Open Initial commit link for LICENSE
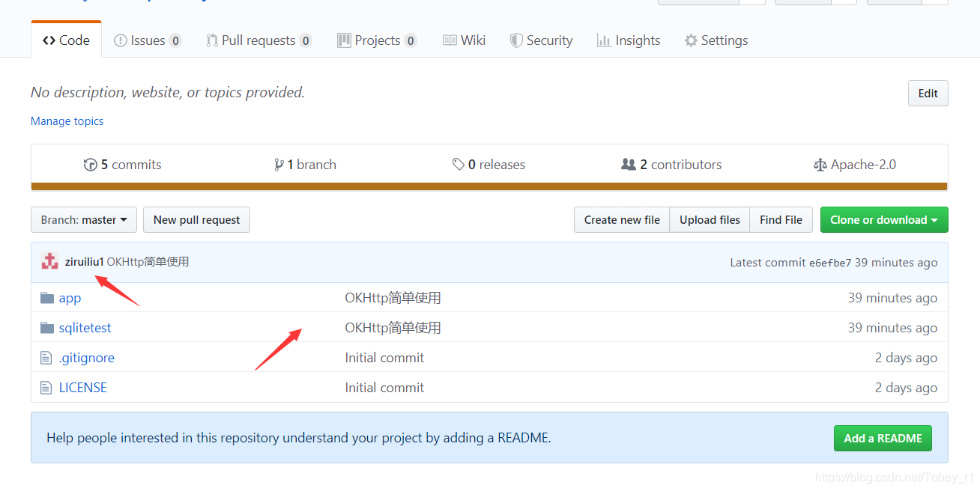Viewport: 980px width, 491px height. 384,388
